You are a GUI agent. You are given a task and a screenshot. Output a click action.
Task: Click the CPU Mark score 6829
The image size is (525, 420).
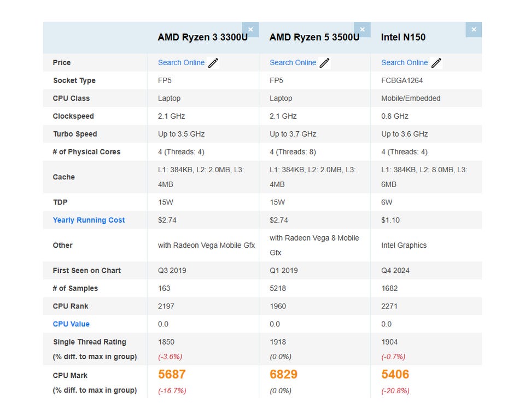284,374
